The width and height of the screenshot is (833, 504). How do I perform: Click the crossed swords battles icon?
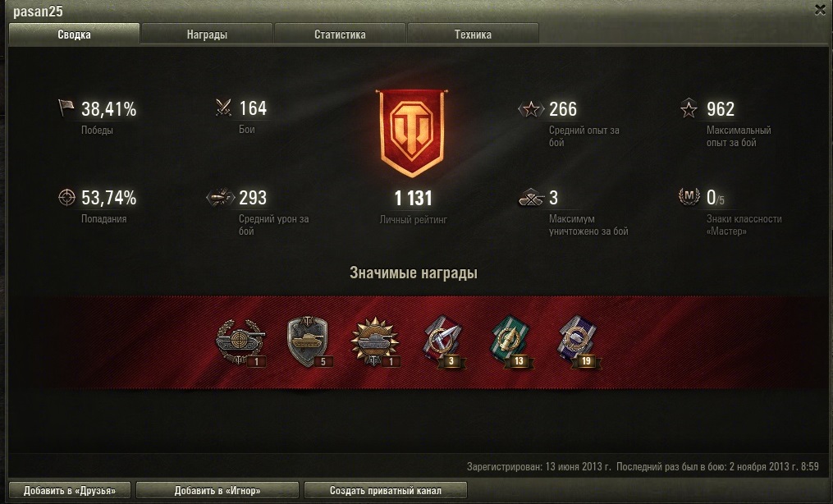(x=224, y=108)
